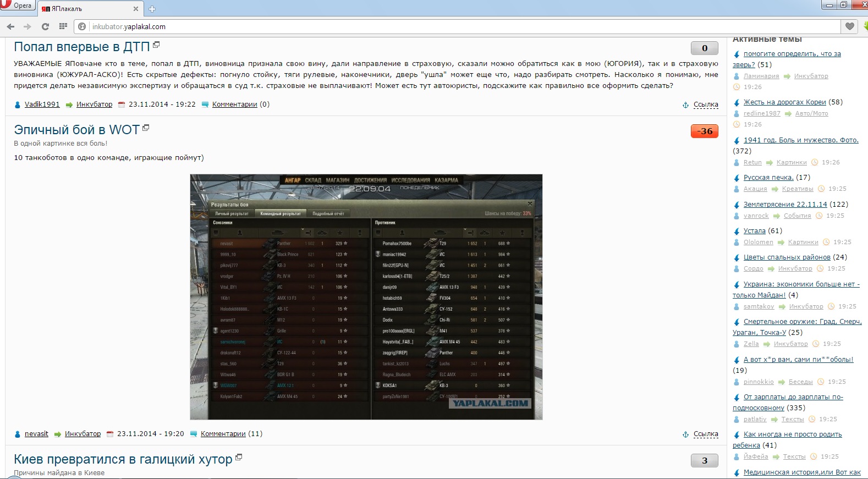This screenshot has width=868, height=479.
Task: Open the Opera menu button
Action: click(x=18, y=5)
